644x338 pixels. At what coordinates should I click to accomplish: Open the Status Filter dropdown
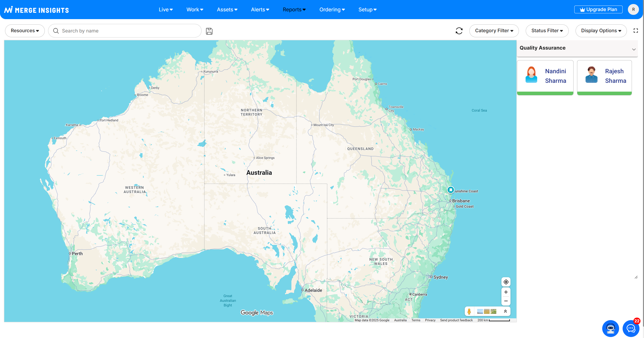tap(547, 31)
